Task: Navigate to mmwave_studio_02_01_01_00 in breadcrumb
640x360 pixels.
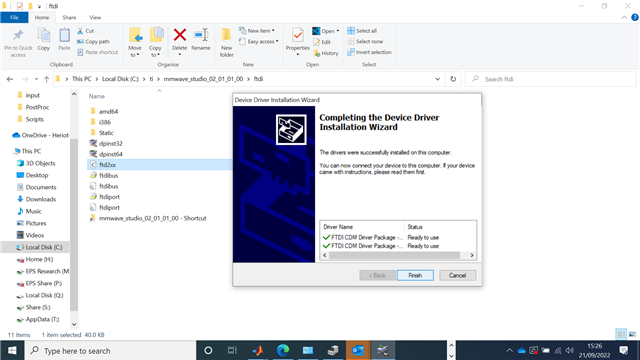Action: coord(203,79)
